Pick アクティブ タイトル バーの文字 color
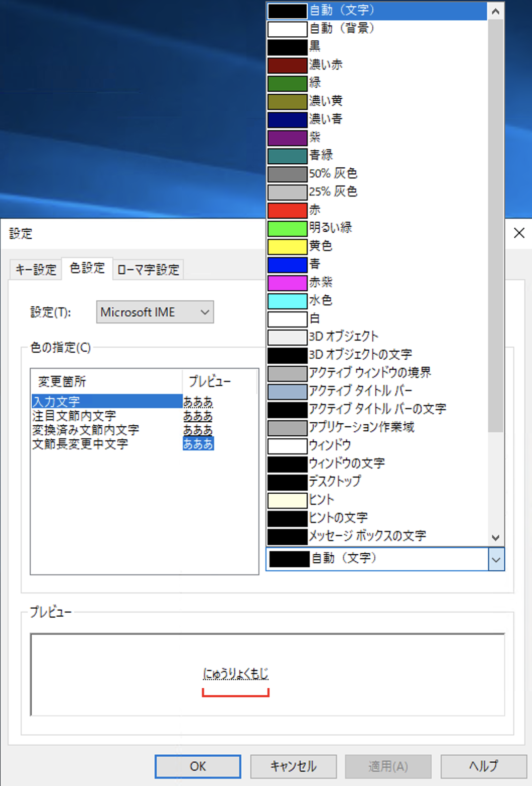Image resolution: width=532 pixels, height=786 pixels. pos(377,410)
